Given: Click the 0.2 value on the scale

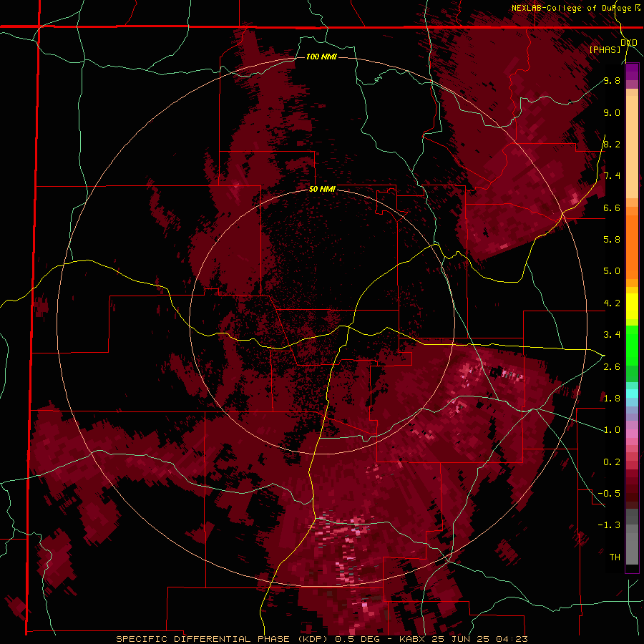Looking at the screenshot, I should [612, 462].
